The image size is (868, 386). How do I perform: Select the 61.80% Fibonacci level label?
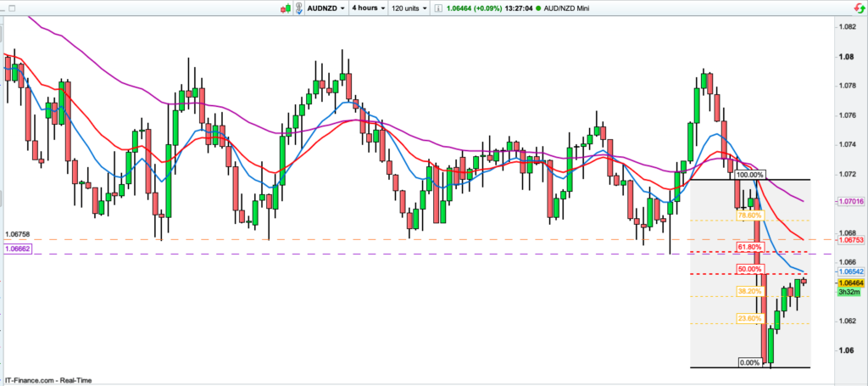coord(749,247)
